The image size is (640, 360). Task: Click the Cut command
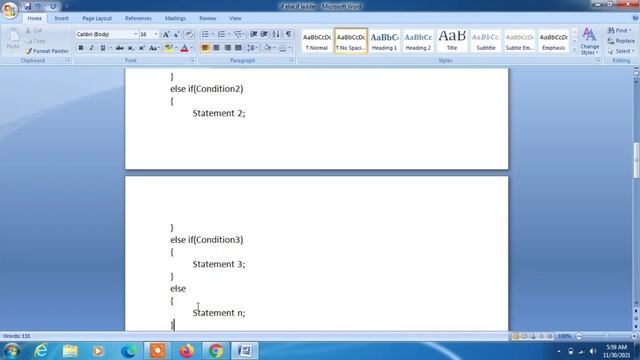pyautogui.click(x=33, y=31)
